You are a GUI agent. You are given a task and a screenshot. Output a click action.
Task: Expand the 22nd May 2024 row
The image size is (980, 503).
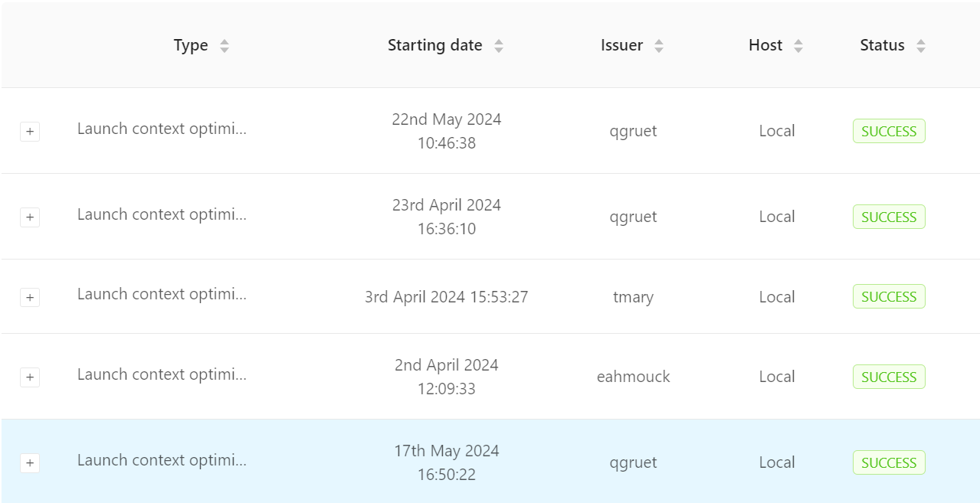click(30, 132)
